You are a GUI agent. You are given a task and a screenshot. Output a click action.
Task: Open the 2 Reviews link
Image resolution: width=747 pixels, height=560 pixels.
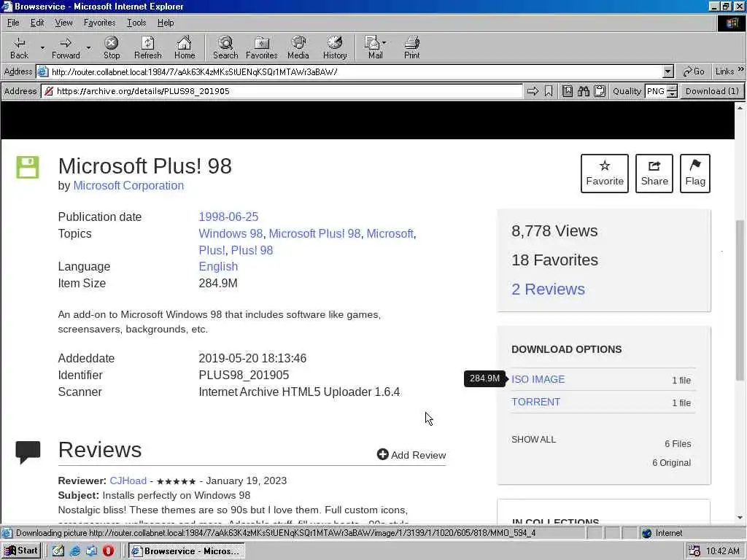click(548, 289)
